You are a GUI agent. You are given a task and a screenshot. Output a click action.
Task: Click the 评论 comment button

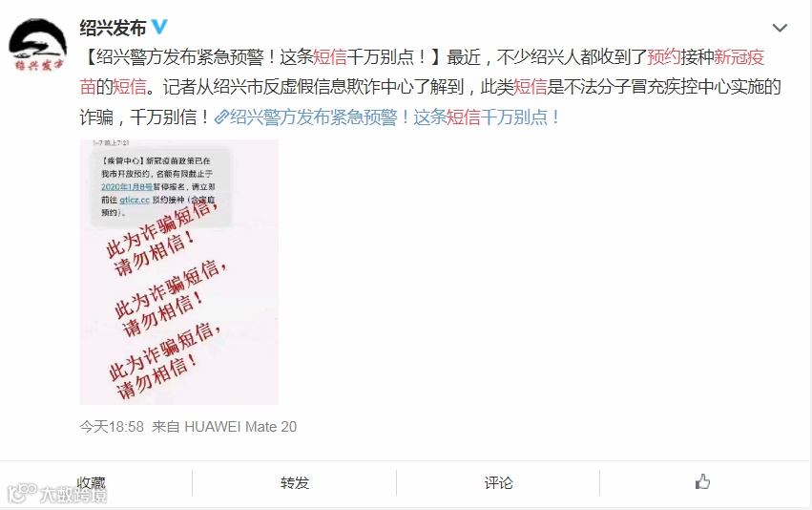click(499, 483)
